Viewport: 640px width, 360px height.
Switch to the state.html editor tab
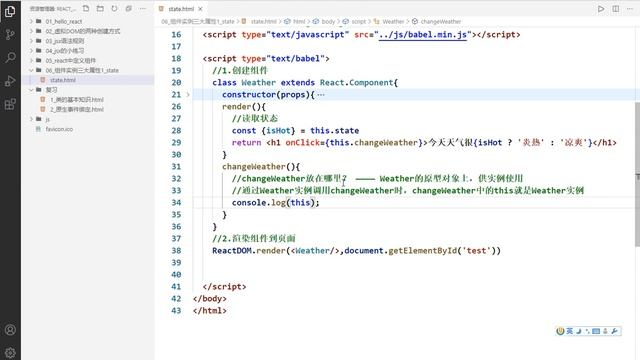[181, 9]
